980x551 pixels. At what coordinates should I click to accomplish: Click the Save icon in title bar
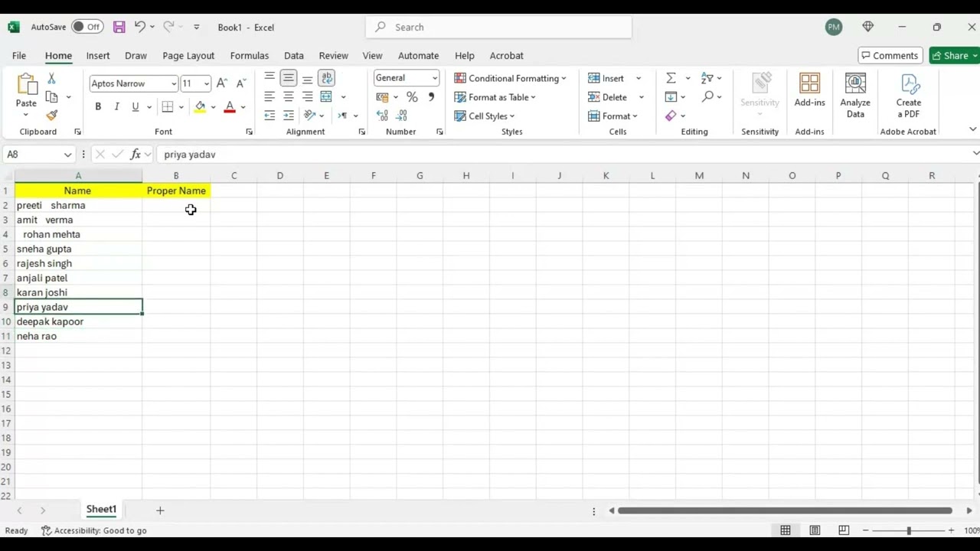coord(119,27)
